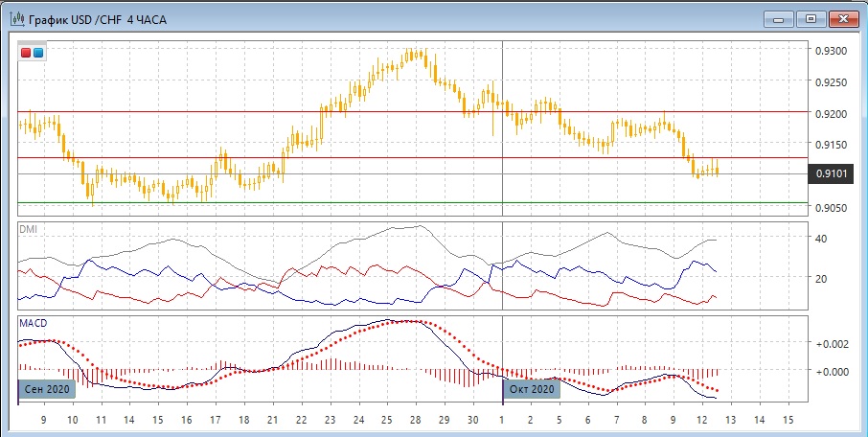Viewport: 868px width, 437px height.
Task: Click date 15 at right of time axis
Action: click(x=788, y=420)
